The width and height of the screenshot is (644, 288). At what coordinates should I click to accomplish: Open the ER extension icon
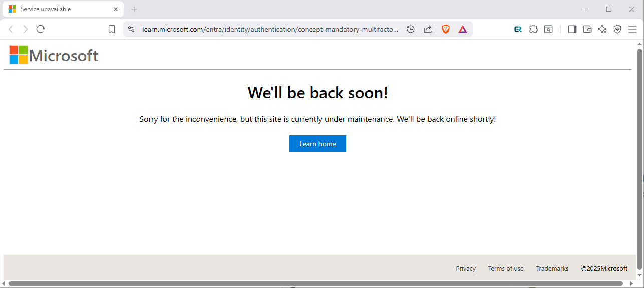pyautogui.click(x=518, y=29)
